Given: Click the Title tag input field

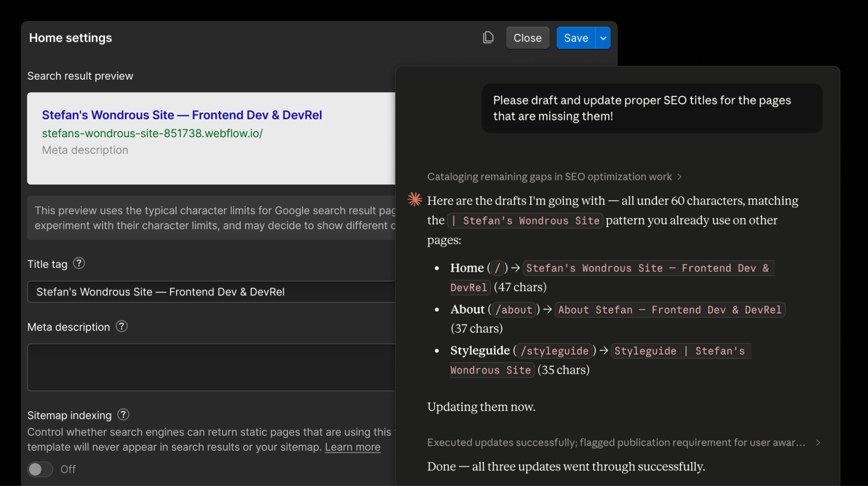Looking at the screenshot, I should point(212,292).
